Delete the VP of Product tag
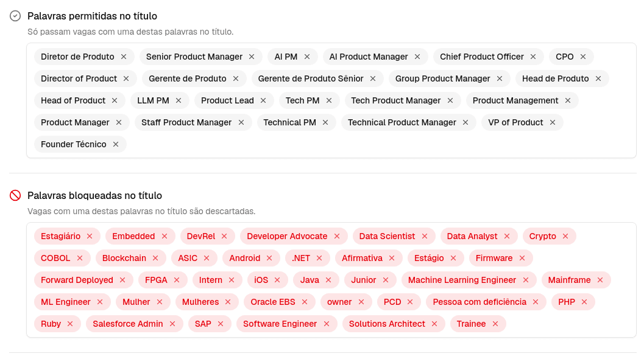 (553, 122)
